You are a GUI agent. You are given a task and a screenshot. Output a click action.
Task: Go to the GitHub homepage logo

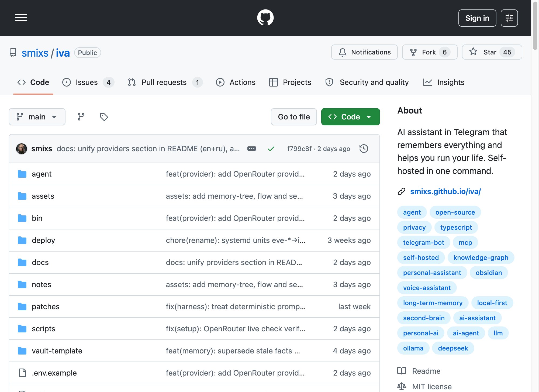coord(265,18)
